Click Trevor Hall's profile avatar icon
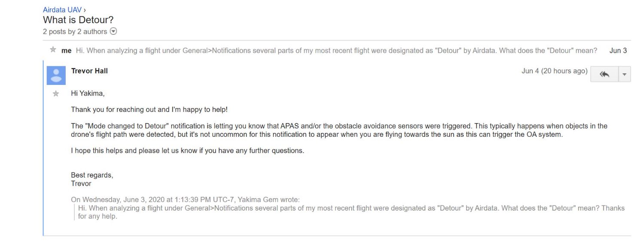644x247 pixels. pos(56,75)
